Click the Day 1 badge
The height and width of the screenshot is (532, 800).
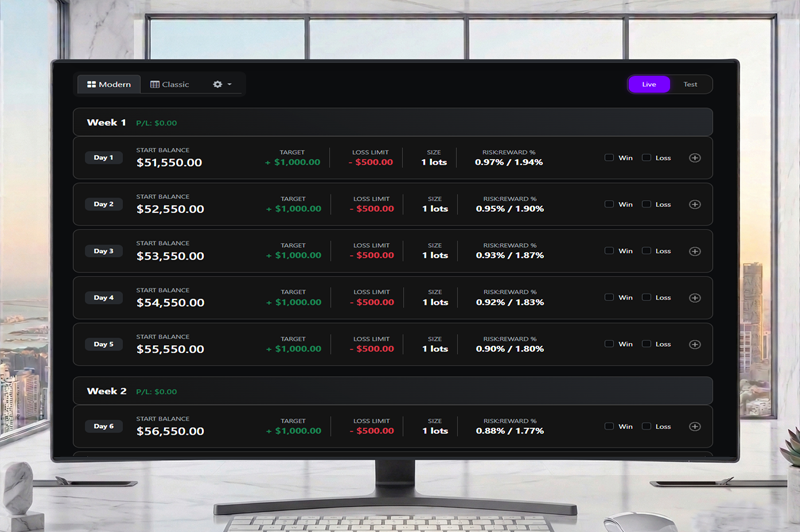(x=104, y=158)
